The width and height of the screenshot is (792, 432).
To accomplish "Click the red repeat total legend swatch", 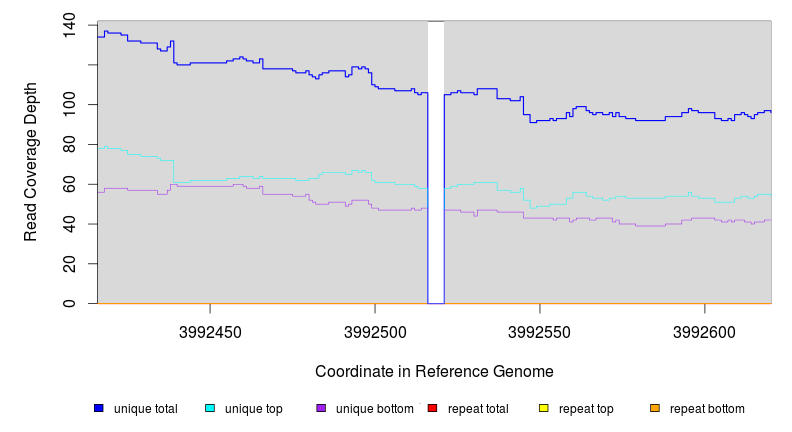I will [433, 409].
